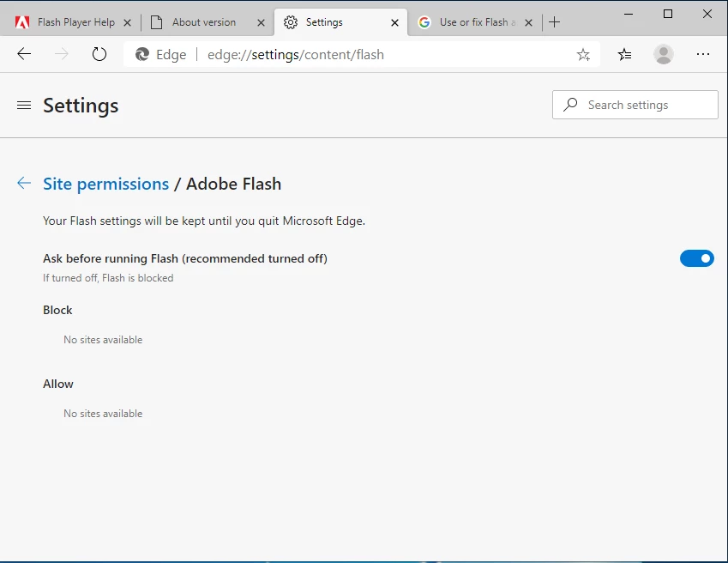Click the Adobe Flash heading text
The width and height of the screenshot is (728, 563).
click(x=233, y=184)
